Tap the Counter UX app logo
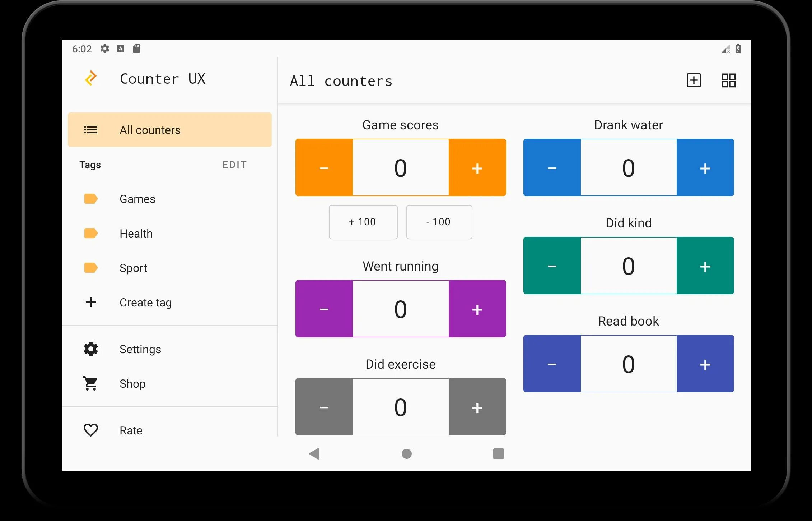This screenshot has height=521, width=812. click(91, 78)
